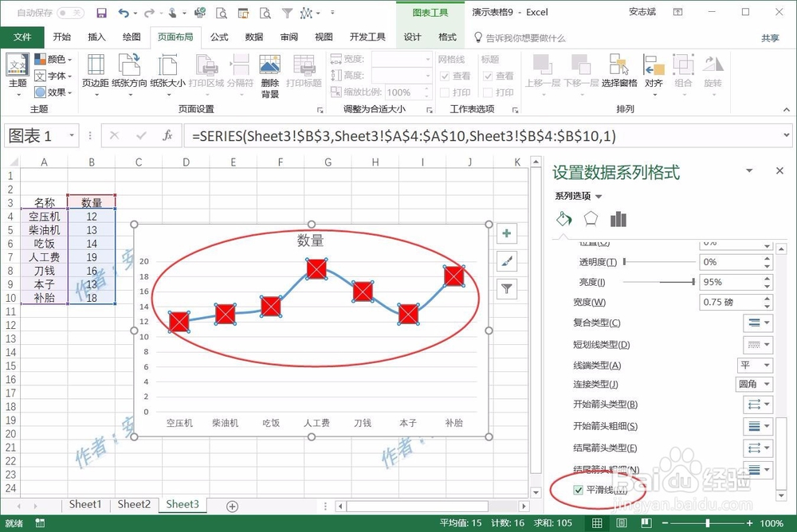
Task: Click the chart plus (+) element icon
Action: coord(505,233)
